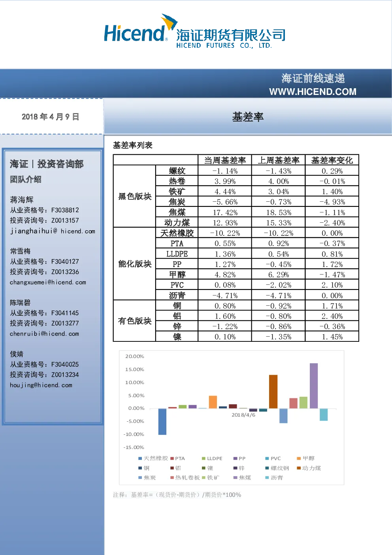Click the 当周基差率 column header

click(x=225, y=160)
